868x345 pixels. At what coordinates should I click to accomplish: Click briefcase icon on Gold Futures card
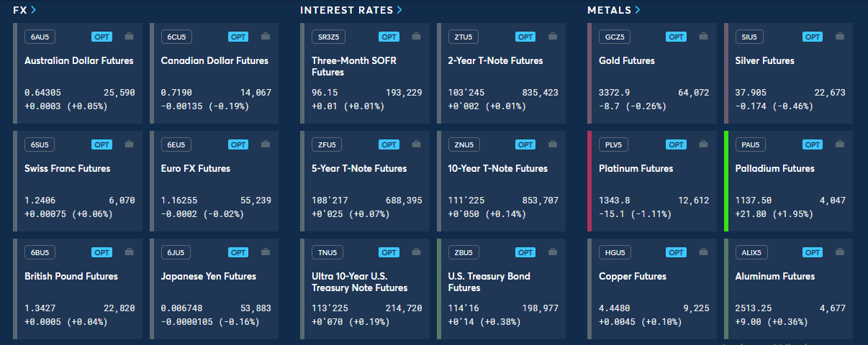coord(703,37)
